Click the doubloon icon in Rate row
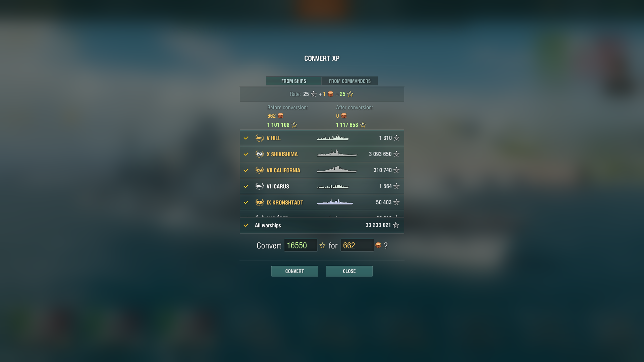This screenshot has width=644, height=362. pos(330,94)
